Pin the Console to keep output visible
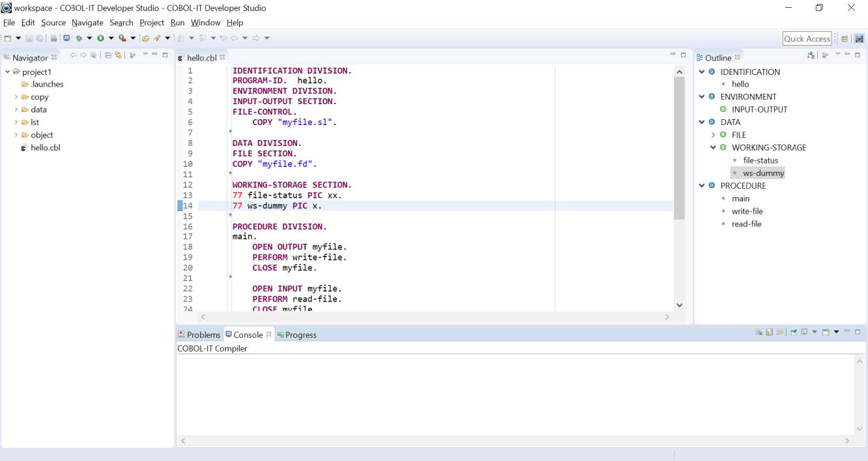Screen dimensions: 868x461 [779, 332]
